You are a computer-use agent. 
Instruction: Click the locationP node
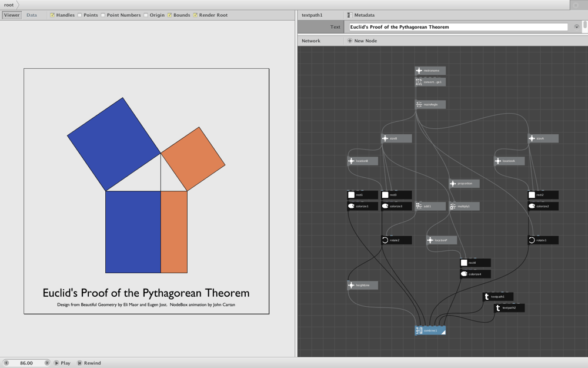tap(442, 240)
